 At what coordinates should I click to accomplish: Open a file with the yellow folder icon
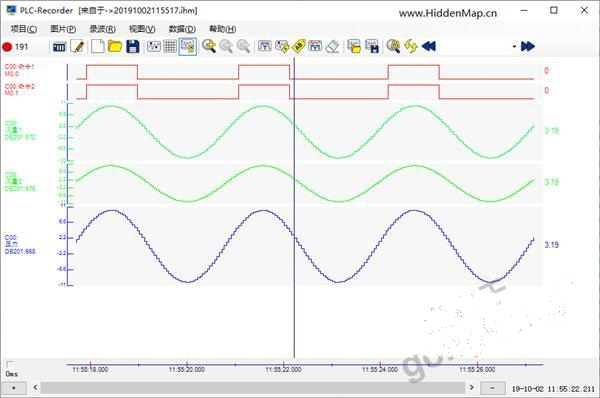click(x=114, y=47)
